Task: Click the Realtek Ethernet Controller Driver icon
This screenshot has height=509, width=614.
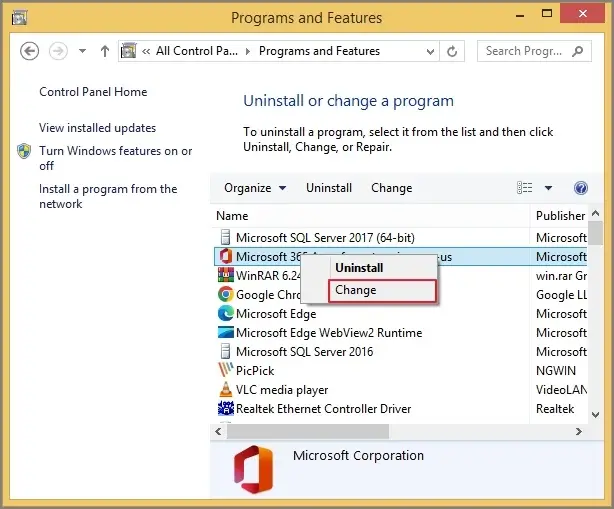Action: click(x=226, y=408)
